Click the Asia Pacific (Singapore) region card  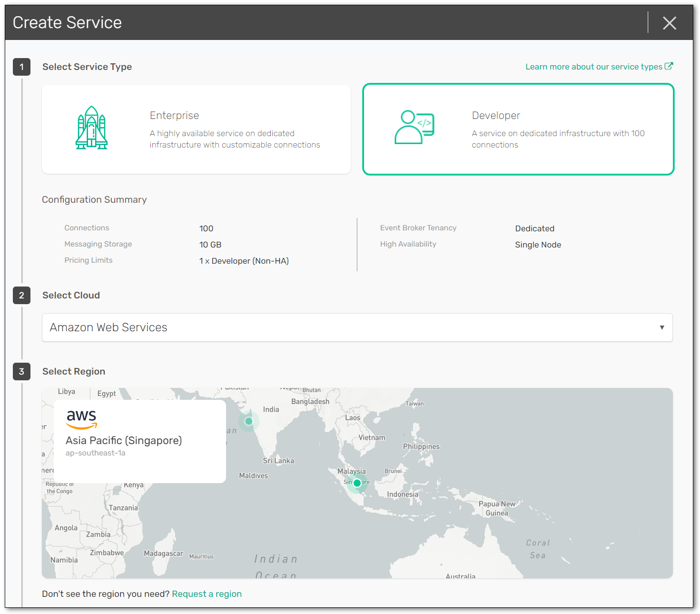pos(139,442)
